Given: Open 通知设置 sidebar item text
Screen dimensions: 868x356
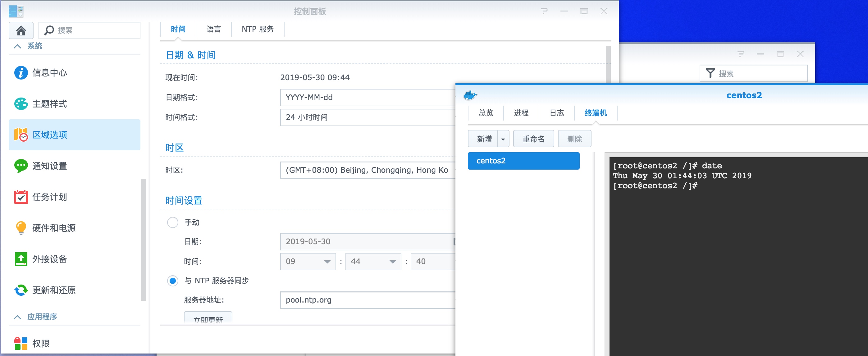Looking at the screenshot, I should pos(49,166).
